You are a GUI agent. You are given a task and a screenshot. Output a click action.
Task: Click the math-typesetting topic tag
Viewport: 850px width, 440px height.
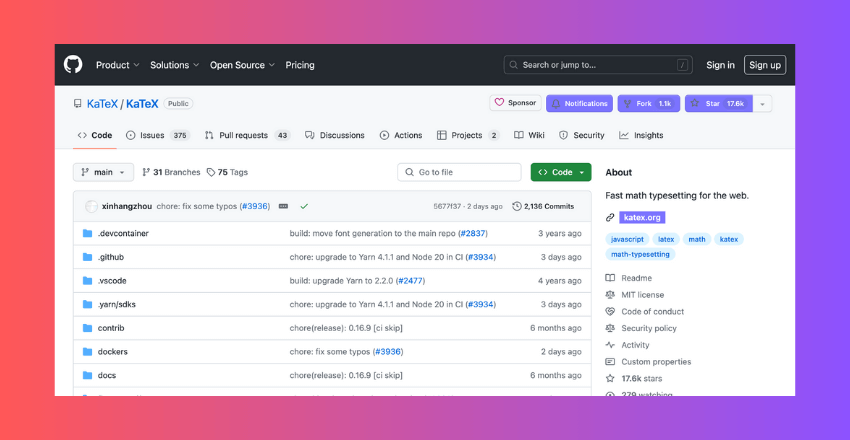click(640, 254)
